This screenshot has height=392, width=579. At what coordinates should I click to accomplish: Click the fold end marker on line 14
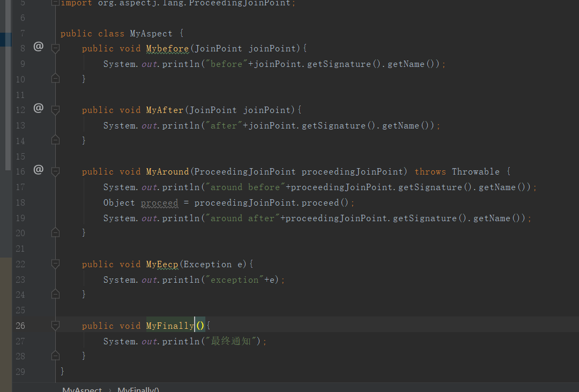point(55,140)
